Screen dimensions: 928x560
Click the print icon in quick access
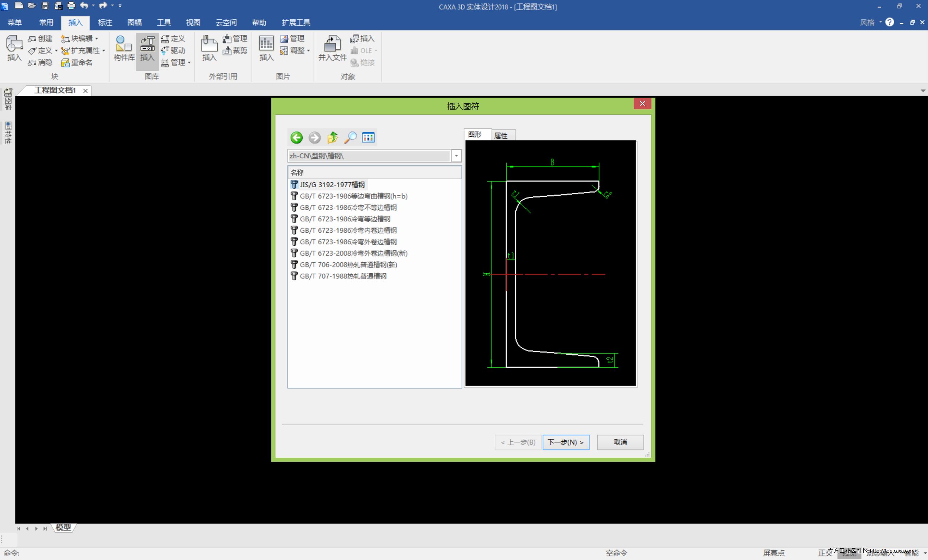tap(71, 6)
